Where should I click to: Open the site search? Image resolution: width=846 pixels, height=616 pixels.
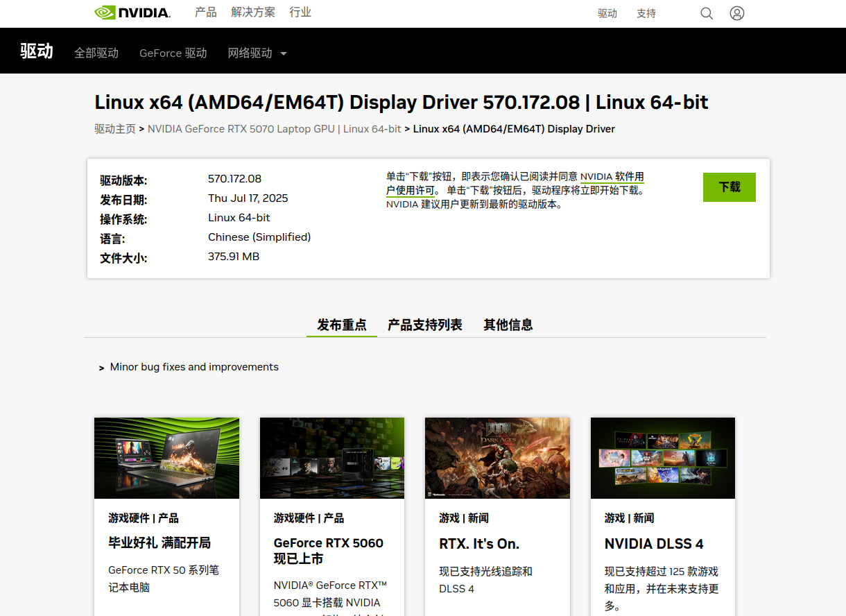(x=706, y=13)
